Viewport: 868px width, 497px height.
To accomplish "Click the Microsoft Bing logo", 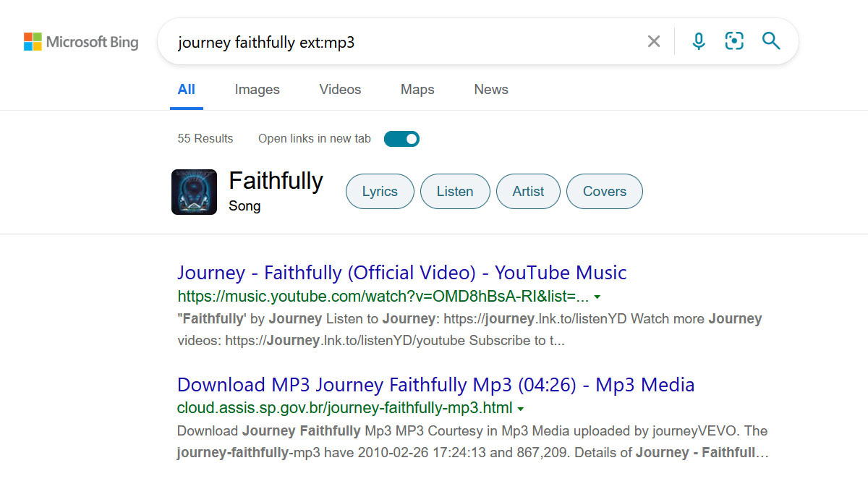I will 81,41.
